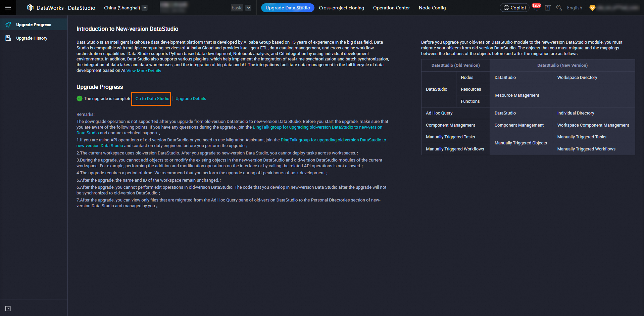Expand the workspace dropdown next to basic
644x316 pixels.
click(248, 8)
